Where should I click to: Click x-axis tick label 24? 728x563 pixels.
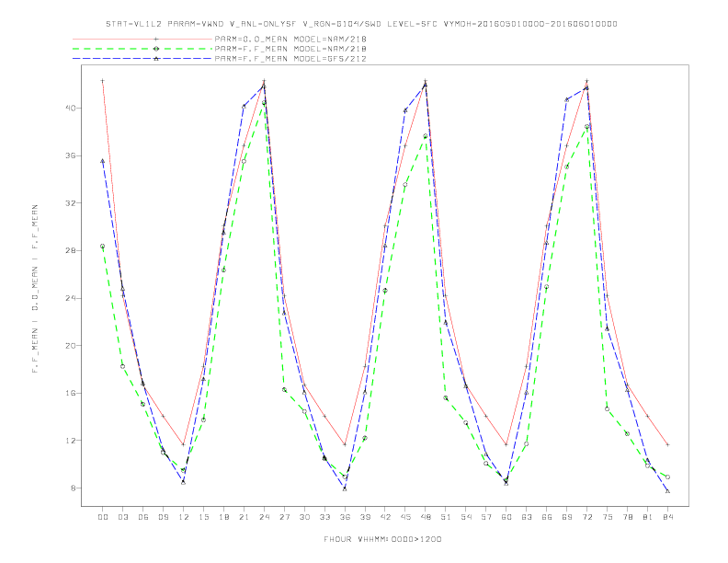pos(264,517)
